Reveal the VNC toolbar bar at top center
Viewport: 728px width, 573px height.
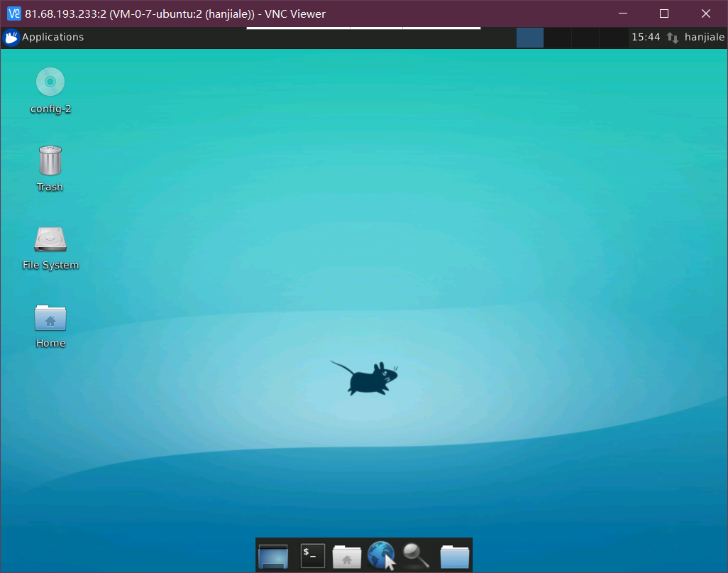363,28
